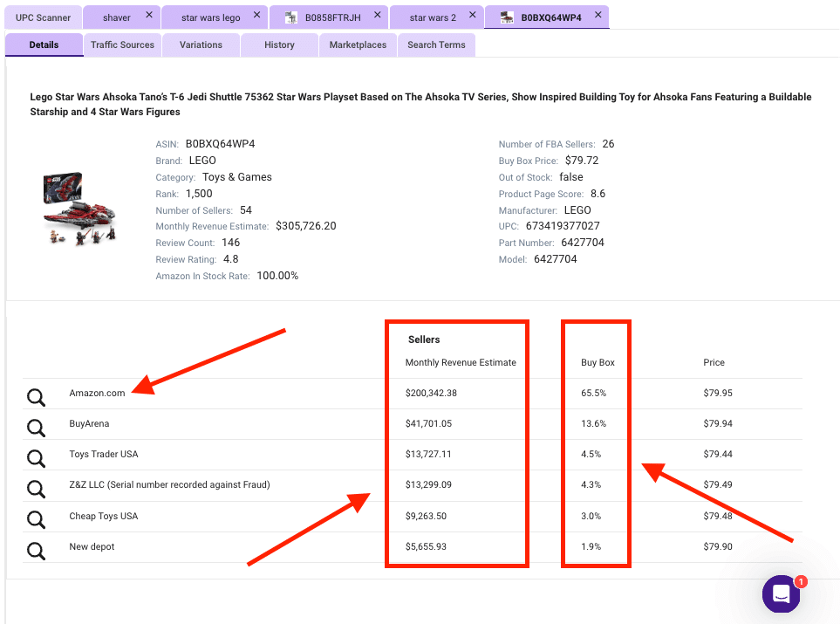
Task: Close the shaver tab
Action: [x=149, y=15]
